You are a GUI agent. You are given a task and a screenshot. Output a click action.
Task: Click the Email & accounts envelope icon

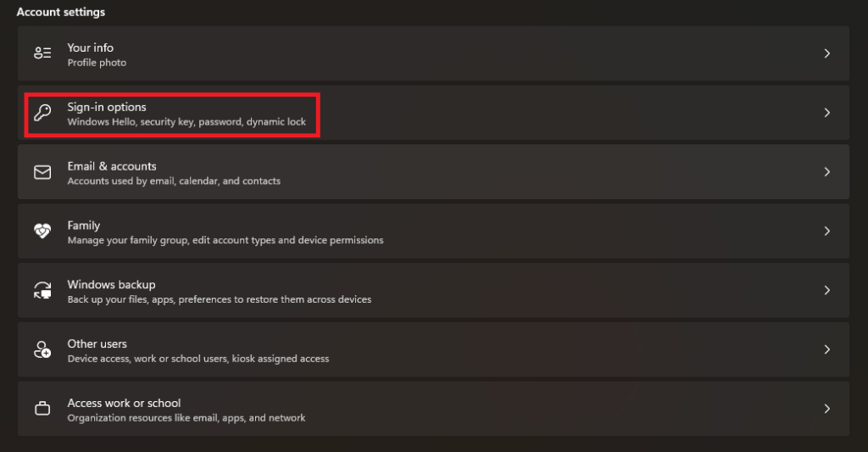[x=42, y=172]
